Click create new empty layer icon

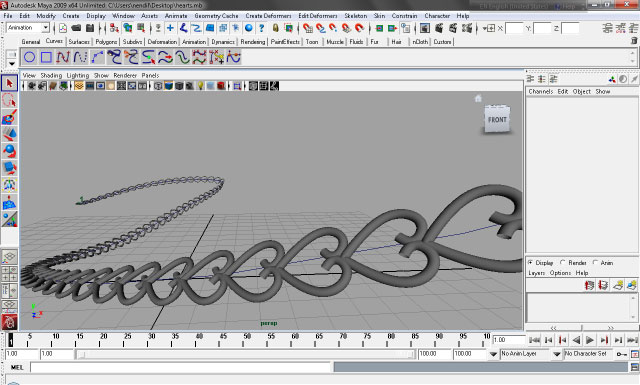[x=618, y=285]
